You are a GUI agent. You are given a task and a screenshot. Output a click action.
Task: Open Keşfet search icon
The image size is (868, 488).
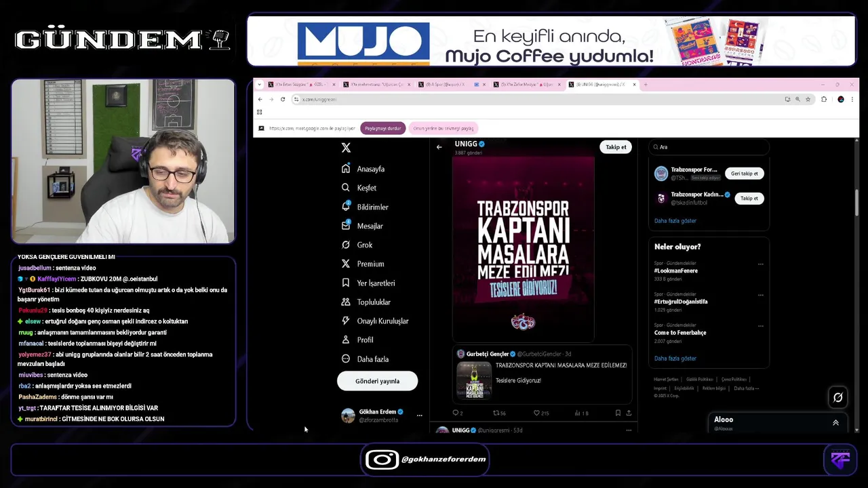pos(346,188)
